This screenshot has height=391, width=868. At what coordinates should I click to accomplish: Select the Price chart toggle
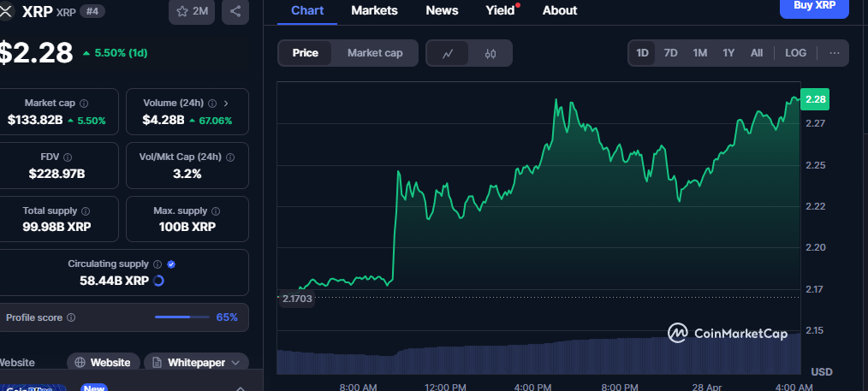click(305, 53)
